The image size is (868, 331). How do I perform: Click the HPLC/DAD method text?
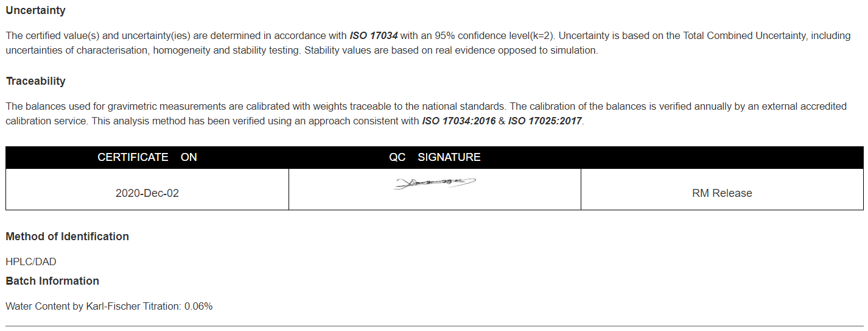(31, 262)
